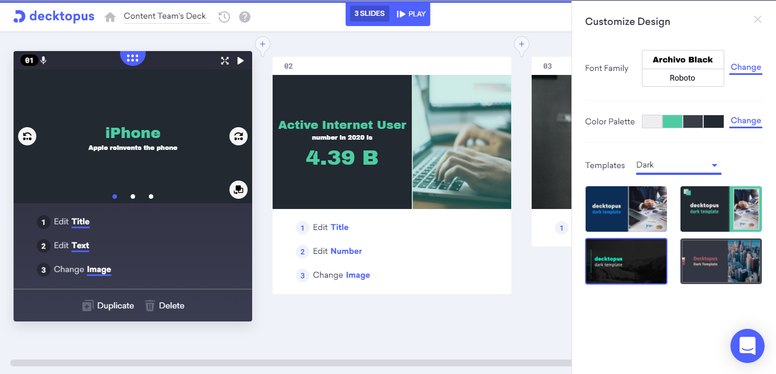
Task: Open slide 01 in fullscreen
Action: coord(225,60)
